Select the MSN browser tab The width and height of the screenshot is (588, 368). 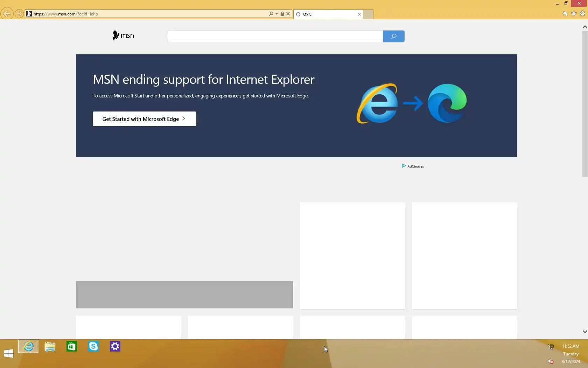(x=328, y=14)
